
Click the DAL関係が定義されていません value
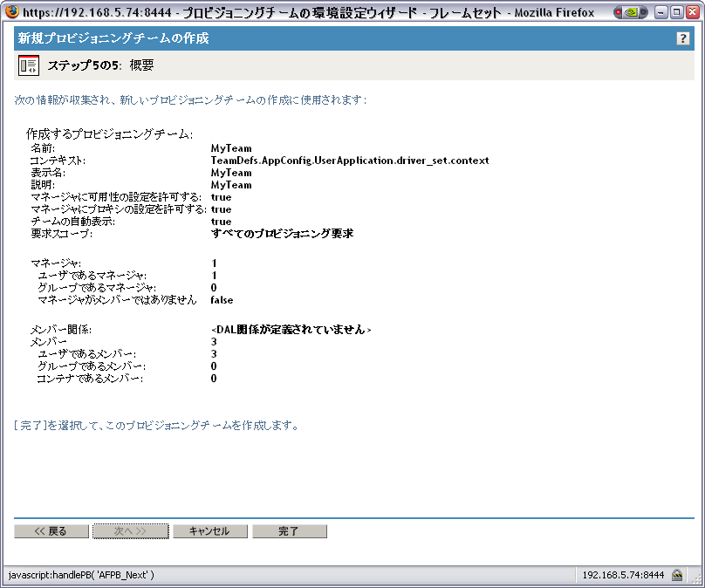click(x=291, y=330)
